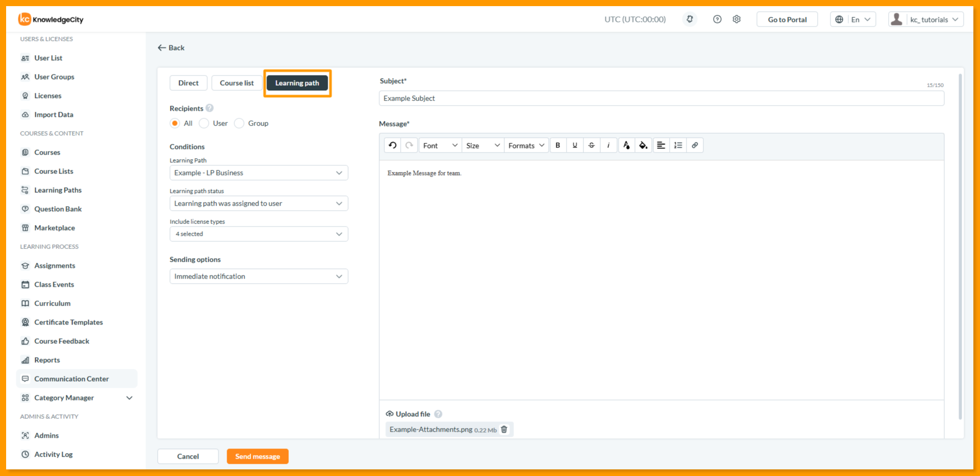Delete the Example-Attachments.png attachment

(504, 430)
